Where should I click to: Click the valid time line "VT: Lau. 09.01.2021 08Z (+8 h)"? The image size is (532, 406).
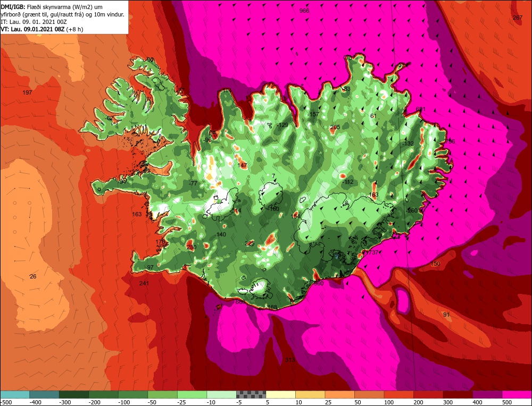tap(42, 29)
